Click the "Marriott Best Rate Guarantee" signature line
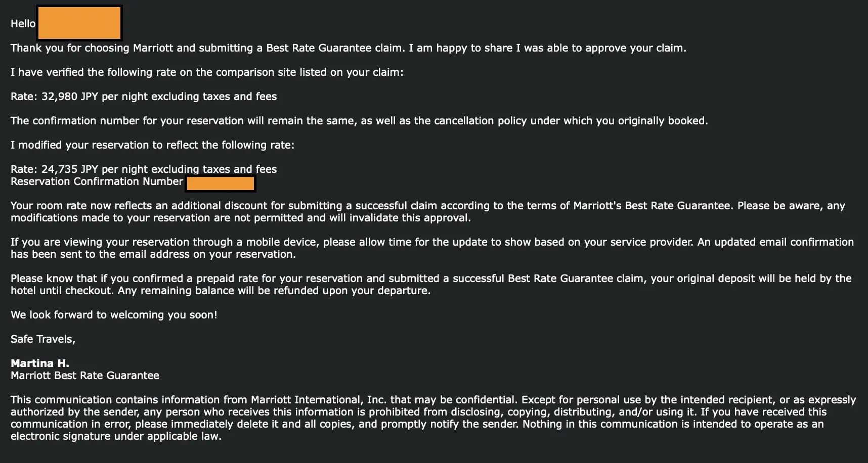Image resolution: width=868 pixels, height=463 pixels. click(x=85, y=376)
